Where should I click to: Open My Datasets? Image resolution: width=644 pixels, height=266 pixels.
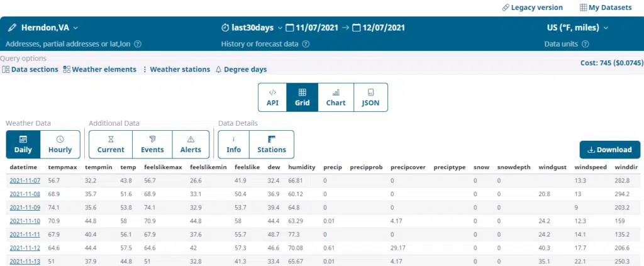point(606,8)
